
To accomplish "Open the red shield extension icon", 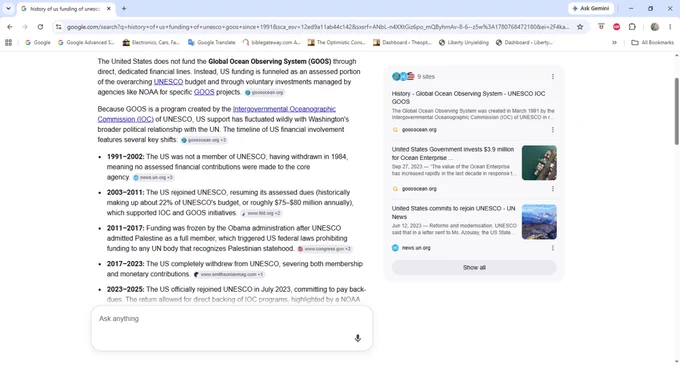I will pos(601,27).
